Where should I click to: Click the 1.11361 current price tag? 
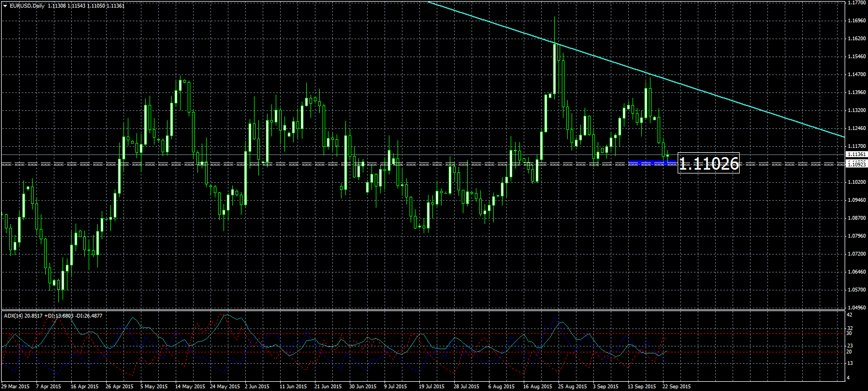pyautogui.click(x=856, y=154)
